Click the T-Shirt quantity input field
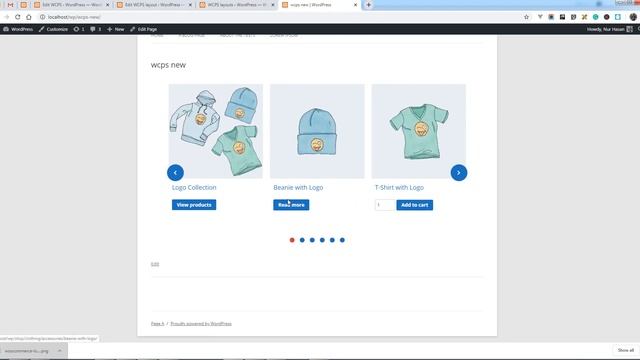Screen dimensions: 640x360 (384, 205)
